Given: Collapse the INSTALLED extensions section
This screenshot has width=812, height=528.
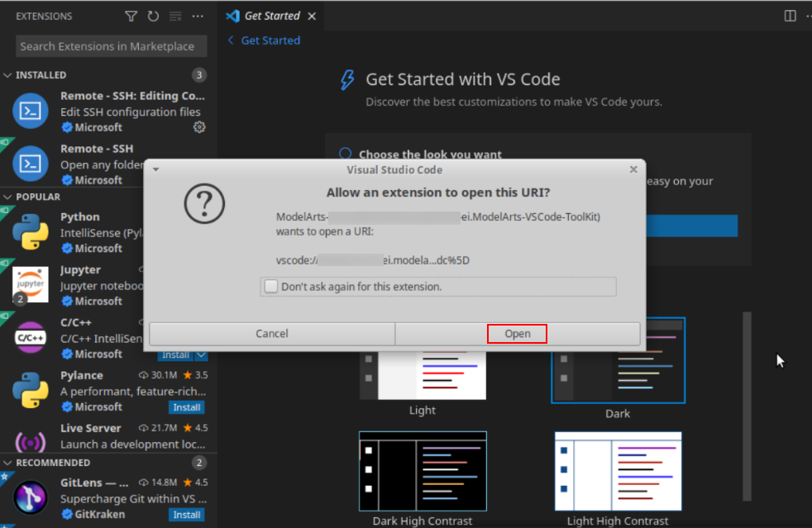Looking at the screenshot, I should pos(7,75).
